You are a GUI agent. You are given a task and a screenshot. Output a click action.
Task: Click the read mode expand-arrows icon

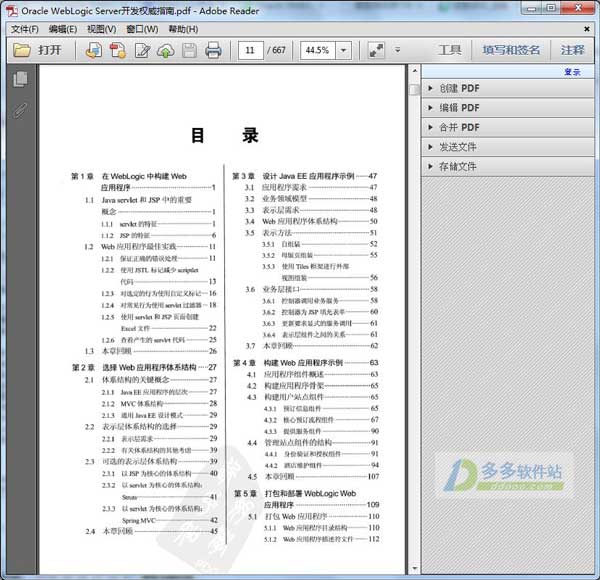tap(376, 50)
